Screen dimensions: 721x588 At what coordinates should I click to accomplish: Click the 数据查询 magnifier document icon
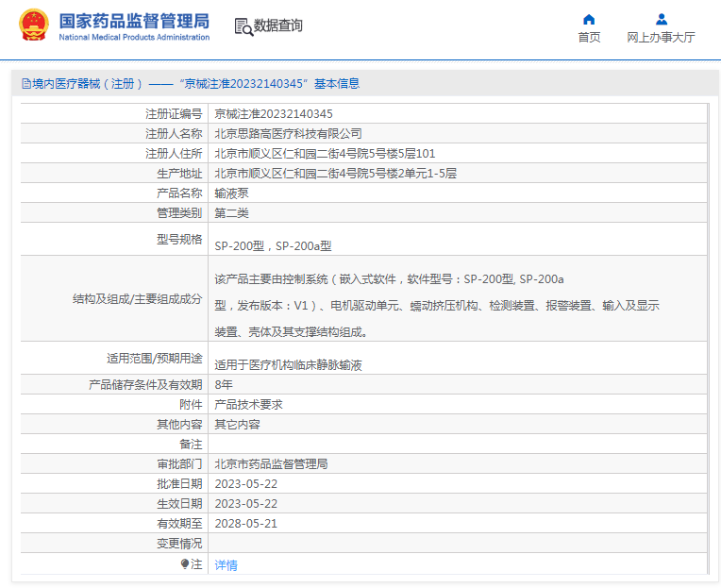pyautogui.click(x=243, y=26)
